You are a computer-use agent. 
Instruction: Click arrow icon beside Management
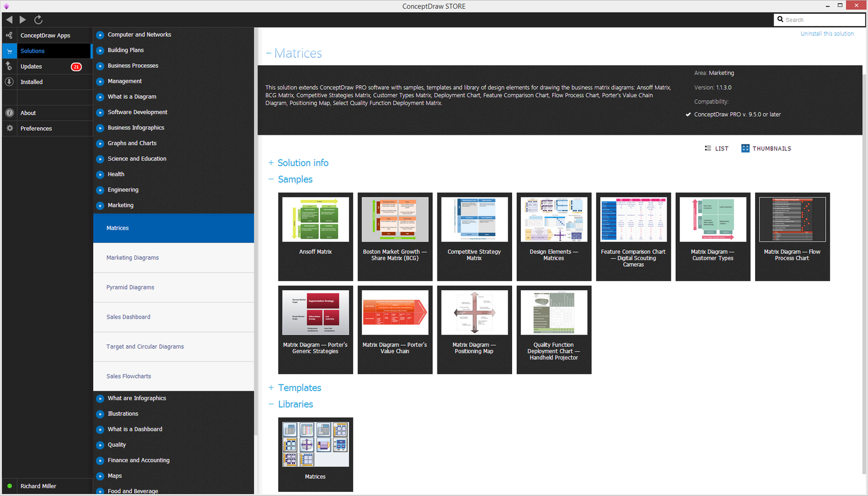click(100, 82)
